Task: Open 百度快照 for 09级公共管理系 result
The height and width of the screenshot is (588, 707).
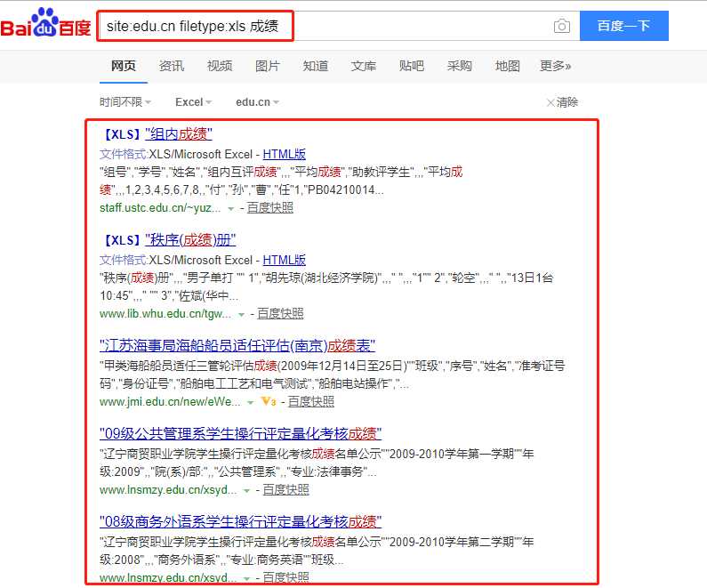Action: click(285, 489)
